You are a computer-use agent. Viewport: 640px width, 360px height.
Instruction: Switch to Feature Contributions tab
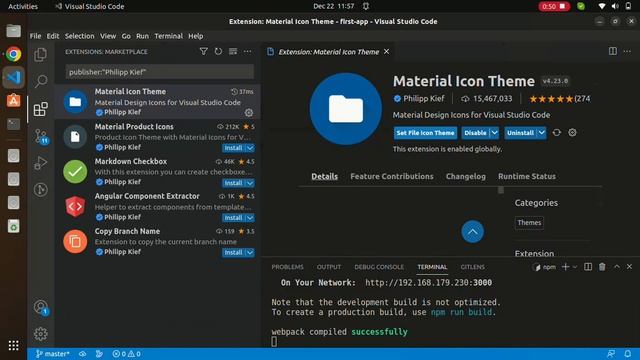tap(392, 177)
